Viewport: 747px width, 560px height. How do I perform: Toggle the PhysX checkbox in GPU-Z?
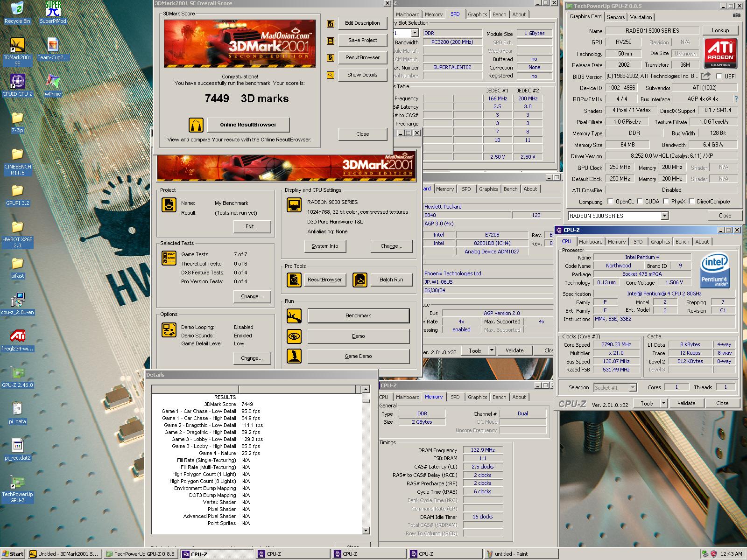665,202
